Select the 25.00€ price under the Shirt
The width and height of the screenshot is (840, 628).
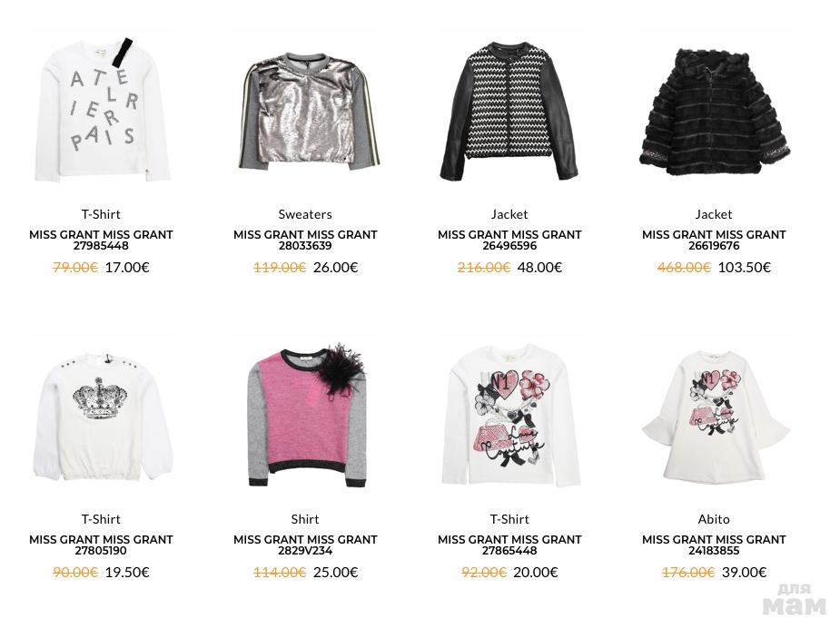(335, 573)
